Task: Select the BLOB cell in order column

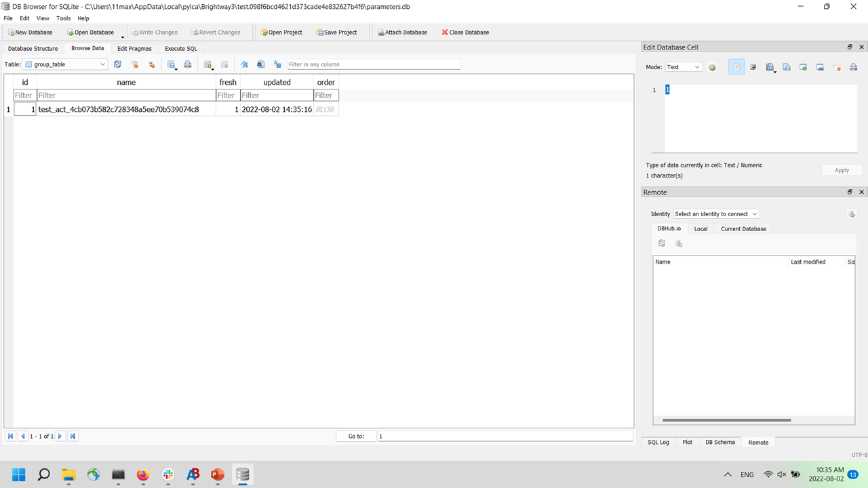Action: pos(326,109)
